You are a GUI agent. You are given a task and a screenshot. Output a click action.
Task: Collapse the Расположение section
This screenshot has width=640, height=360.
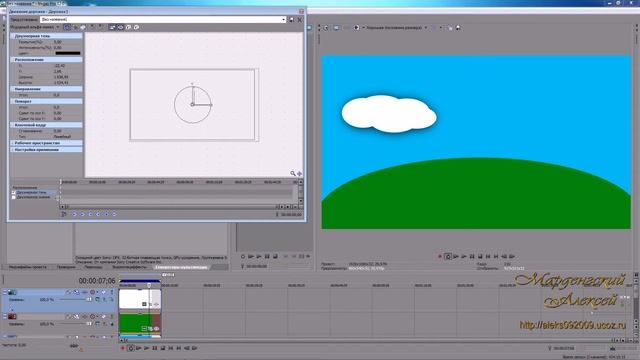point(12,60)
